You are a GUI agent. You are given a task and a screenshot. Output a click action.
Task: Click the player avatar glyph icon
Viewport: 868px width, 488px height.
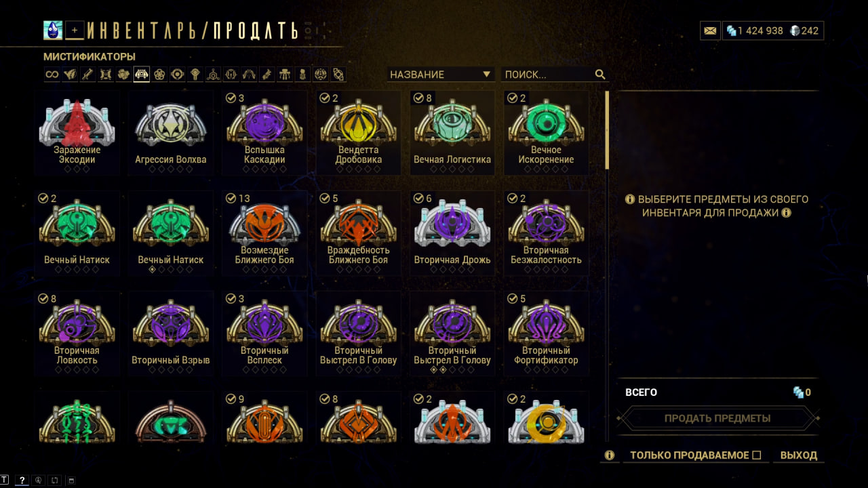click(x=53, y=30)
